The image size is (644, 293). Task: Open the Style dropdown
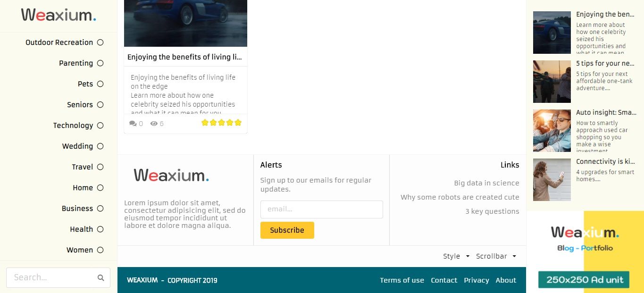click(456, 256)
